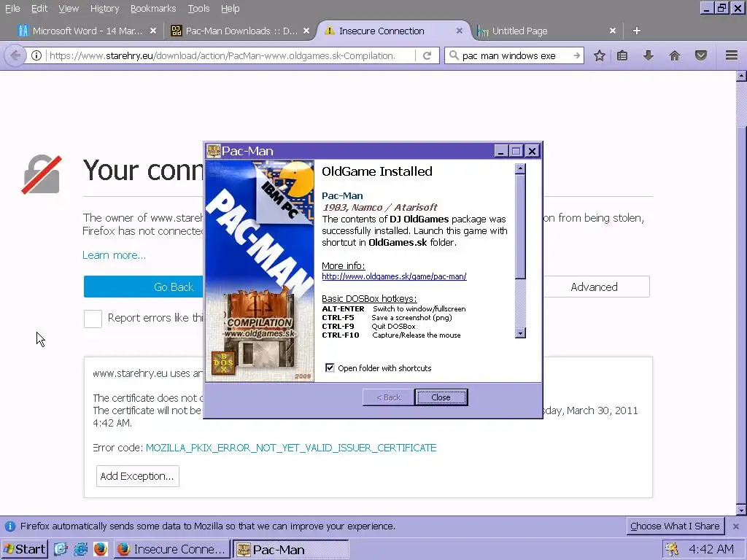Click the info icon on the notification bar

pyautogui.click(x=10, y=526)
